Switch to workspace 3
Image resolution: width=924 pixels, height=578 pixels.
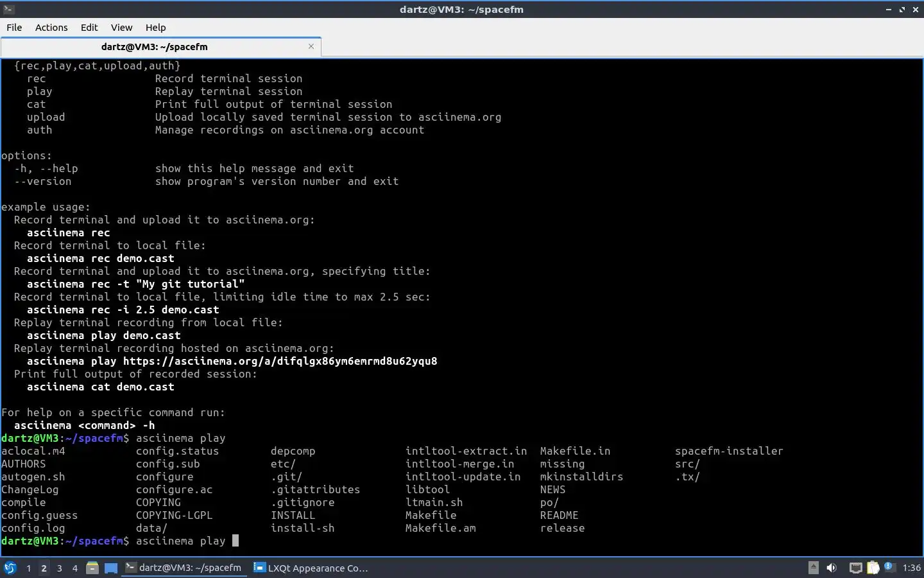[60, 568]
